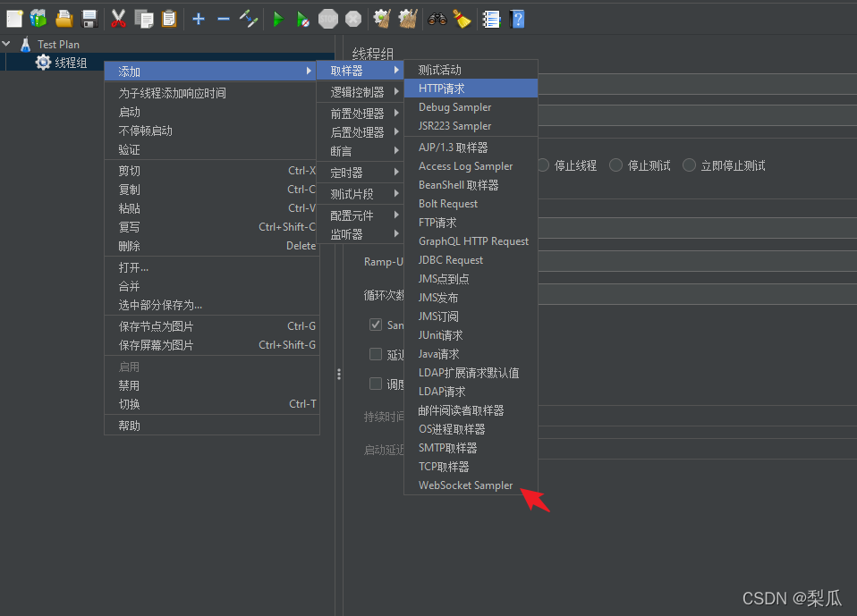Click the Reset search brush icon
Screen dimensions: 857x616
tap(462, 19)
